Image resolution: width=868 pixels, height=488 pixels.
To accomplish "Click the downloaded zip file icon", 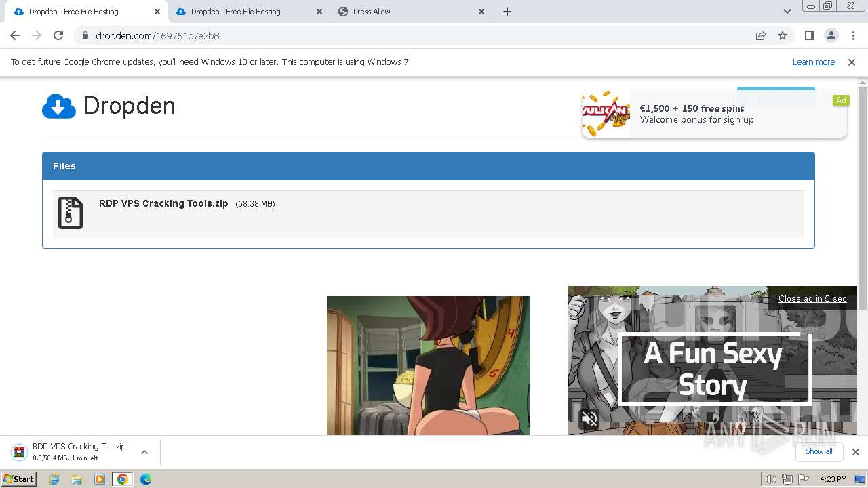I will (x=19, y=451).
